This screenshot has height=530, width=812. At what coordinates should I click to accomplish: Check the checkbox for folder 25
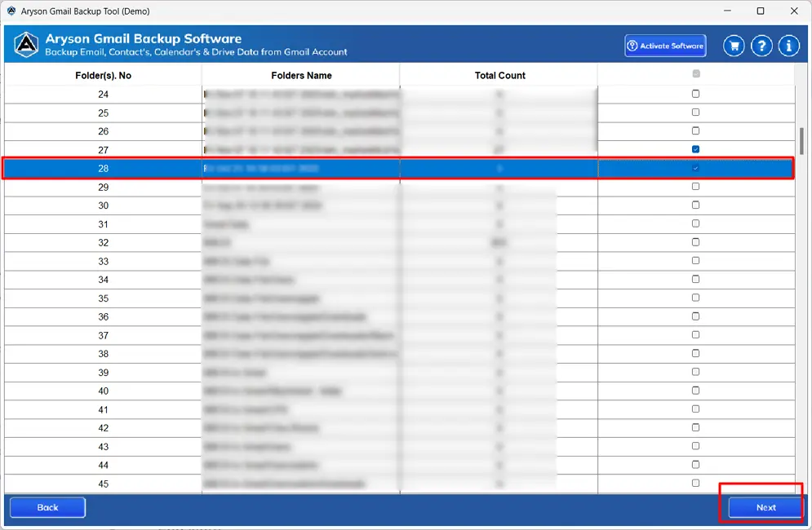pyautogui.click(x=695, y=113)
